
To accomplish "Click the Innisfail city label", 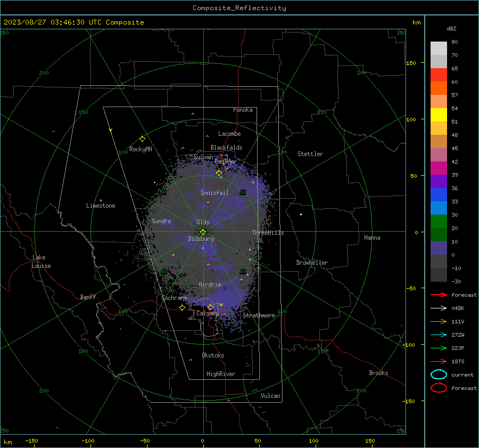I will (x=214, y=193).
